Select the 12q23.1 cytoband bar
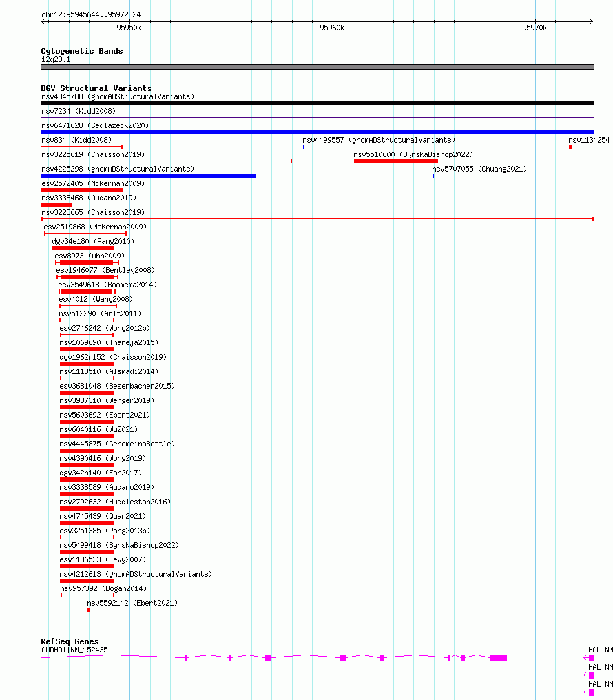Viewport: 613px width, 700px height. pyautogui.click(x=318, y=67)
